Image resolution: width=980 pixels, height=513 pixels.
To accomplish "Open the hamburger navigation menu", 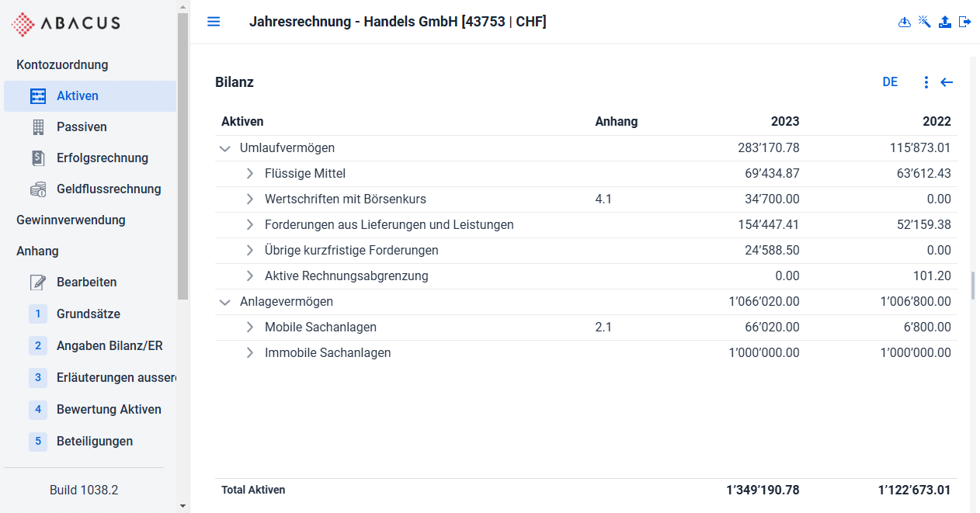I will (x=214, y=22).
